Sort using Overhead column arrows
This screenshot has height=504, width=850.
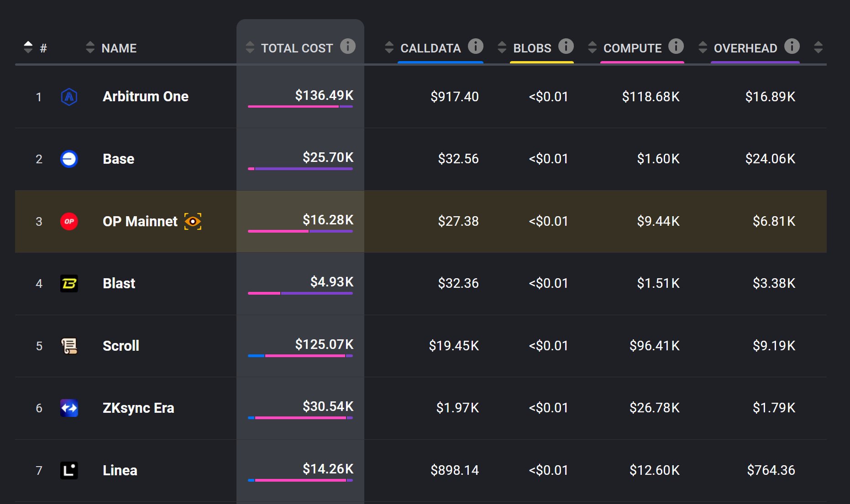[x=703, y=47]
